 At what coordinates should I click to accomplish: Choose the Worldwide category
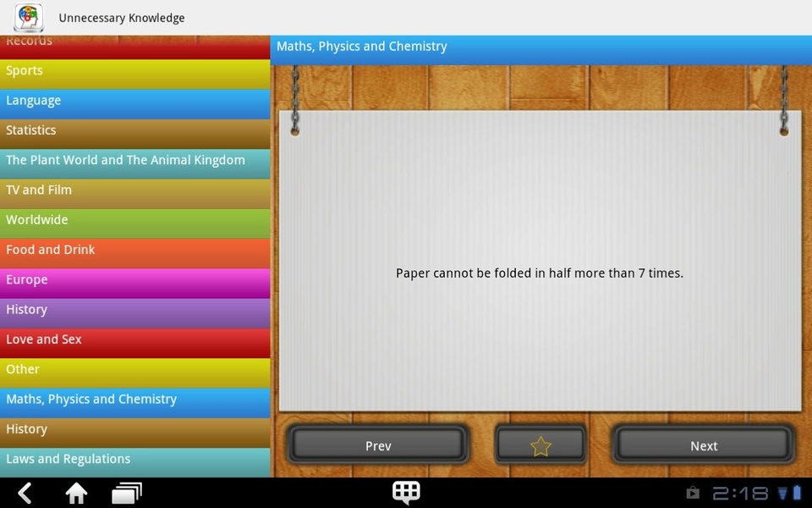click(x=135, y=224)
